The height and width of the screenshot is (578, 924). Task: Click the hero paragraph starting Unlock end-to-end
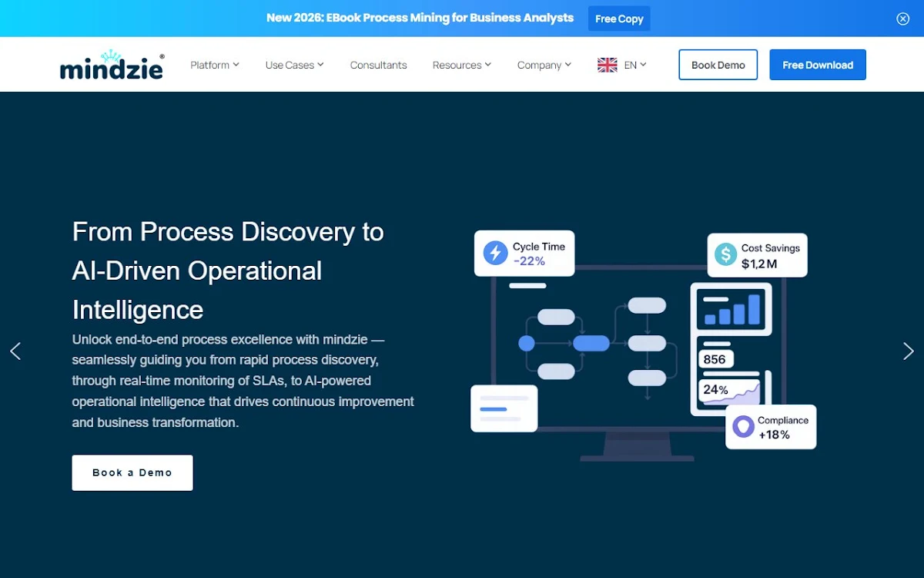click(x=243, y=381)
